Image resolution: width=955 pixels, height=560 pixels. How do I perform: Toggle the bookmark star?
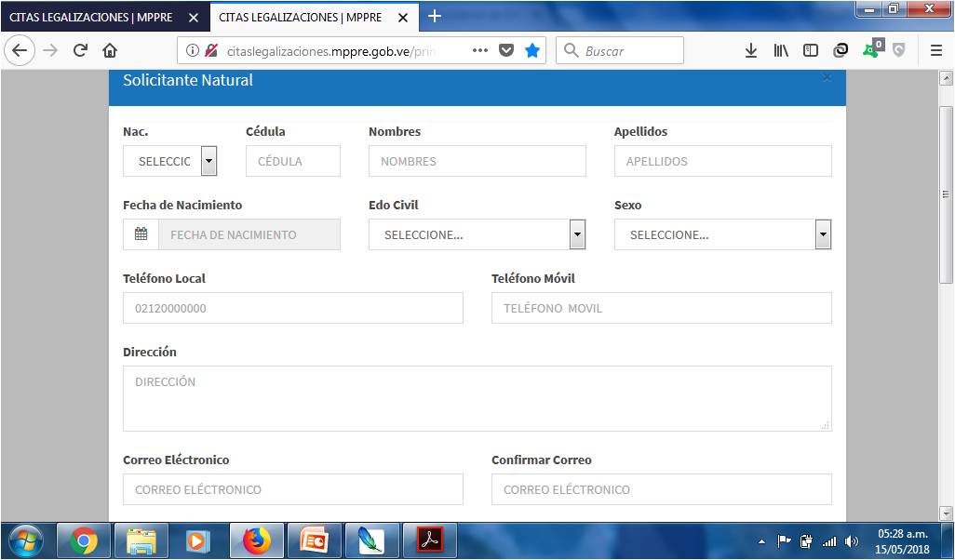click(532, 50)
